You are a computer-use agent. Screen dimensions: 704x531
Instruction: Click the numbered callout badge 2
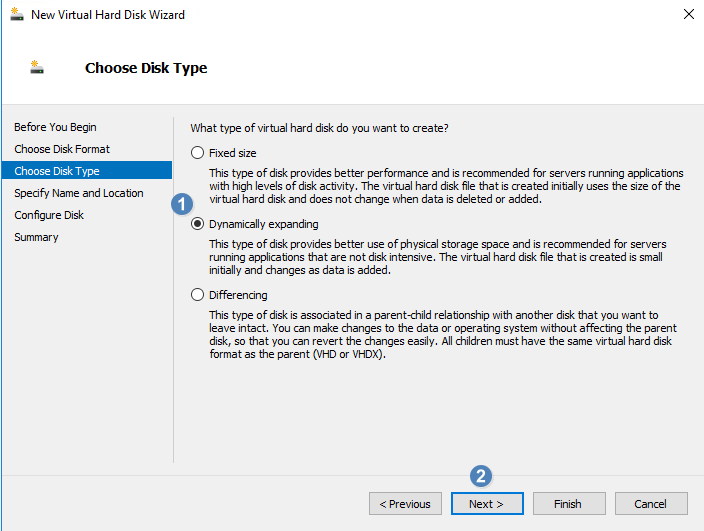(481, 476)
